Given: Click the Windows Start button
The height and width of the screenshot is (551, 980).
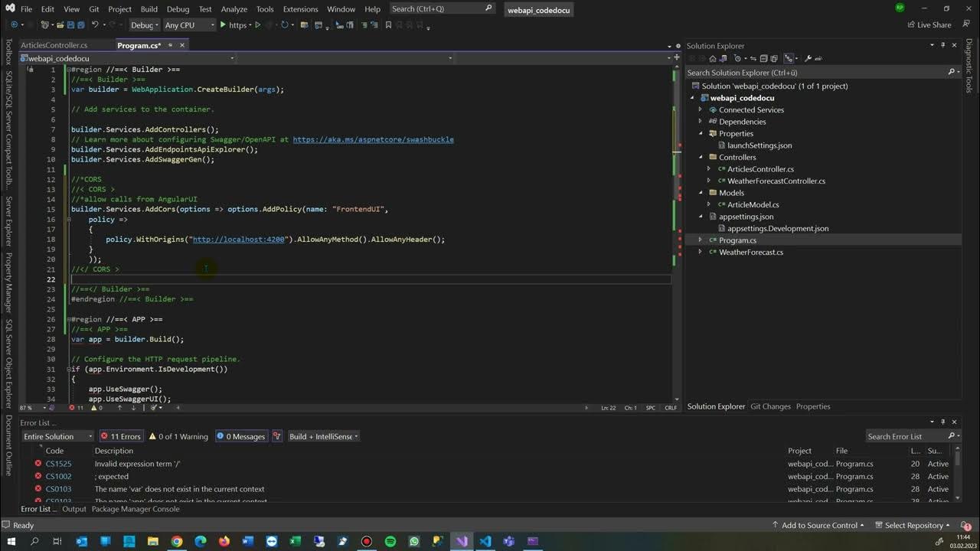Looking at the screenshot, I should (11, 541).
